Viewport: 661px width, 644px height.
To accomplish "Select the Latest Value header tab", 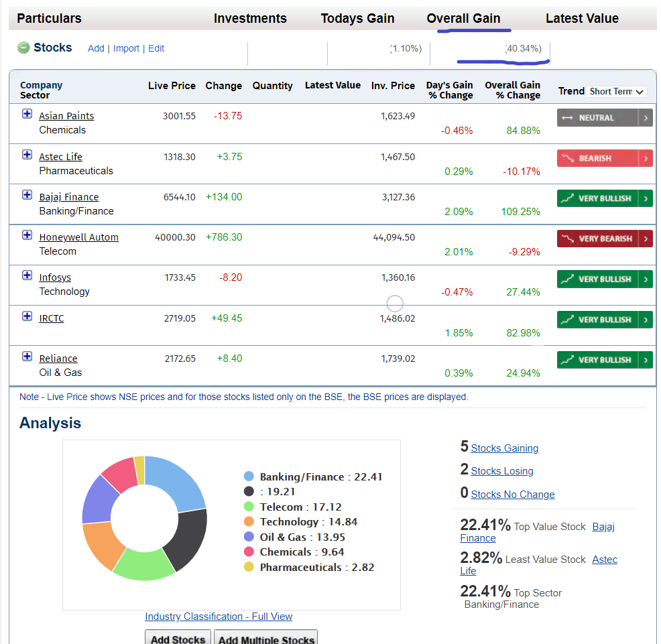I will [x=582, y=19].
